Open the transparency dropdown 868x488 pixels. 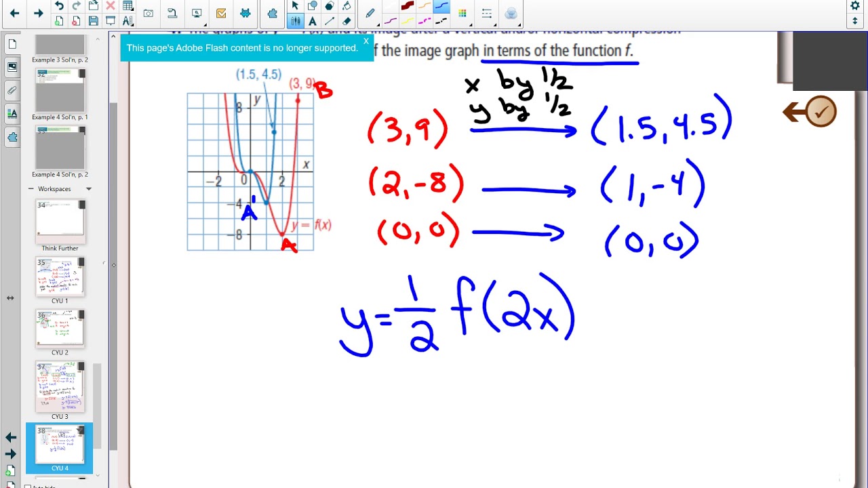tap(511, 14)
